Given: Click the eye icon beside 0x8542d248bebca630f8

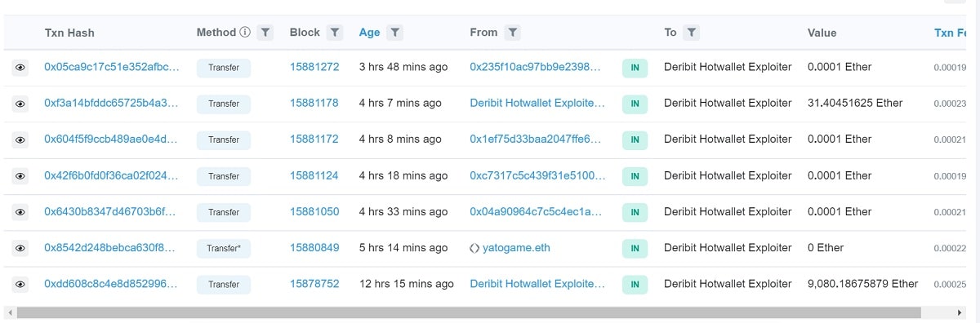Looking at the screenshot, I should point(20,248).
